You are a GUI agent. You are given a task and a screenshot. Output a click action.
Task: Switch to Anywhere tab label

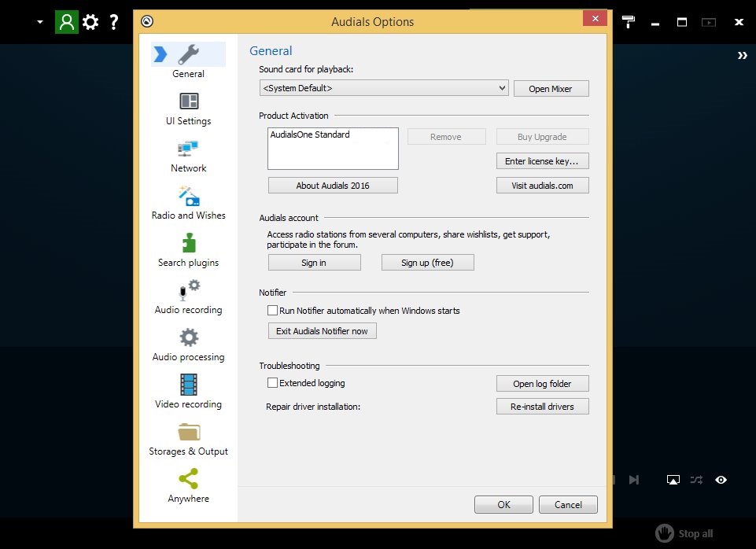[x=189, y=499]
